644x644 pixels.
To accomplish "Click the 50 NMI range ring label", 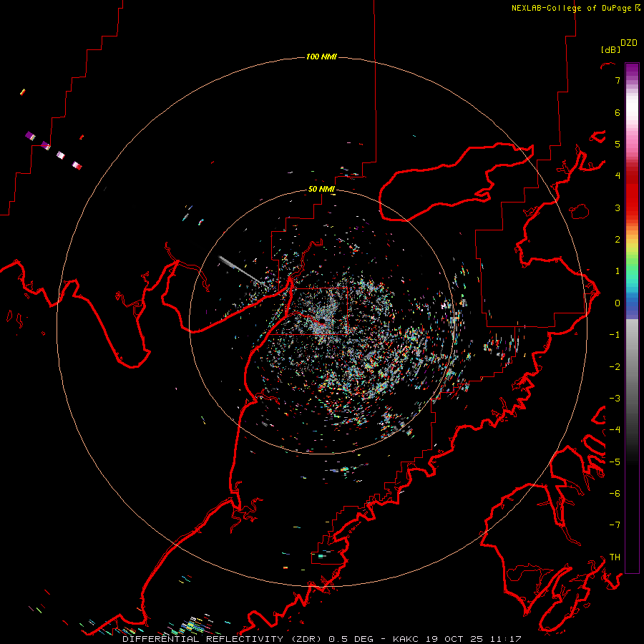I will pyautogui.click(x=321, y=189).
